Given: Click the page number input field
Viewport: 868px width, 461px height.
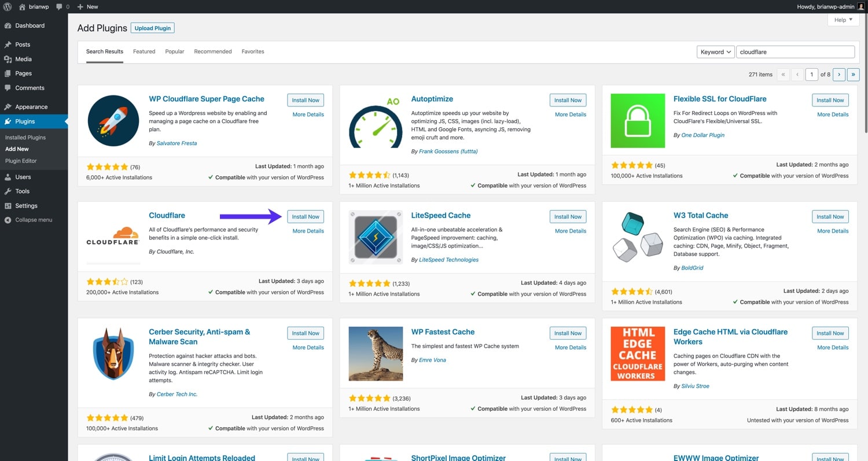Looking at the screenshot, I should click(812, 74).
